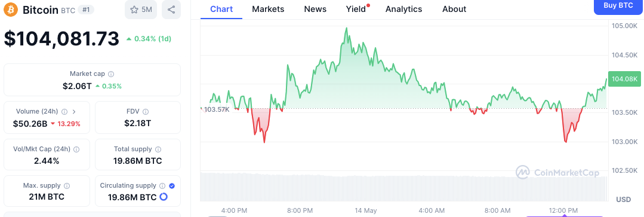
Task: Click Total supply info icon
Action: coord(158,149)
